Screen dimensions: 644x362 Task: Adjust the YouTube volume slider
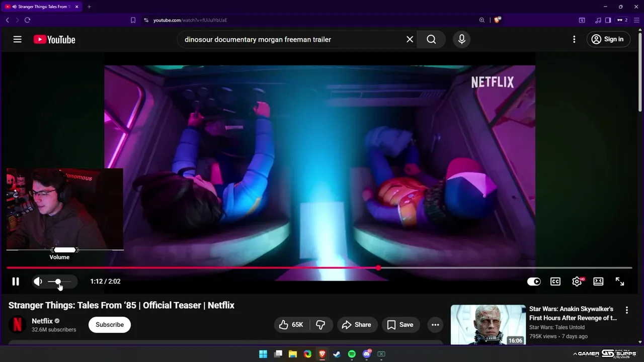60,282
